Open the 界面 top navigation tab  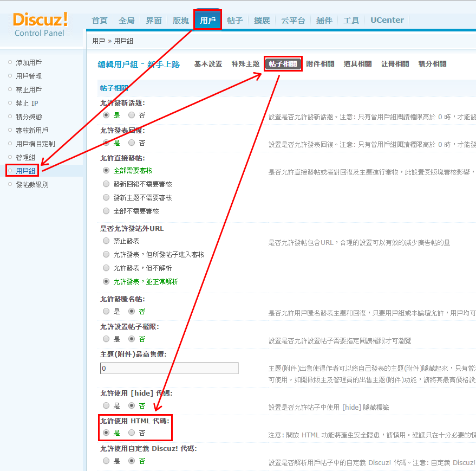(154, 21)
